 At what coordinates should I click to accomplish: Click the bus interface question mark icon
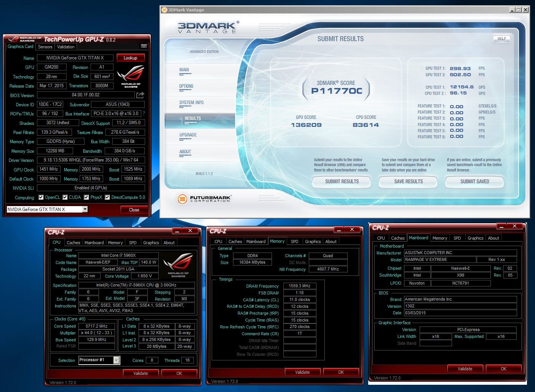[x=144, y=114]
